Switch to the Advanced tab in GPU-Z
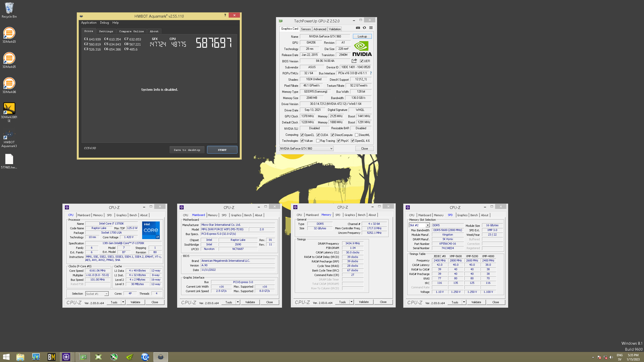Viewport: 644px width, 362px height. coord(320,29)
